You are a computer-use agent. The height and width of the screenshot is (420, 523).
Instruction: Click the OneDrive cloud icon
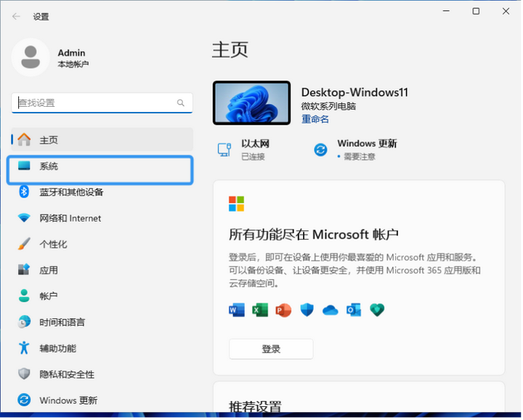(x=331, y=311)
